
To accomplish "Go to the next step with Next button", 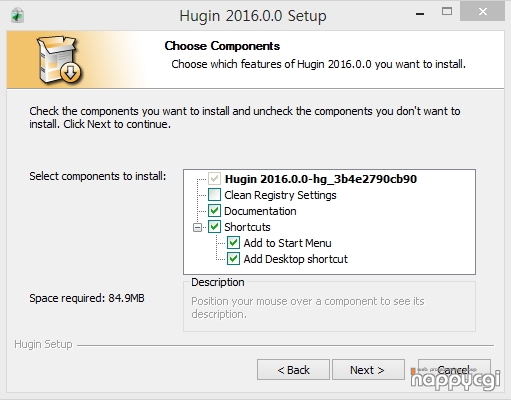I will [x=368, y=369].
